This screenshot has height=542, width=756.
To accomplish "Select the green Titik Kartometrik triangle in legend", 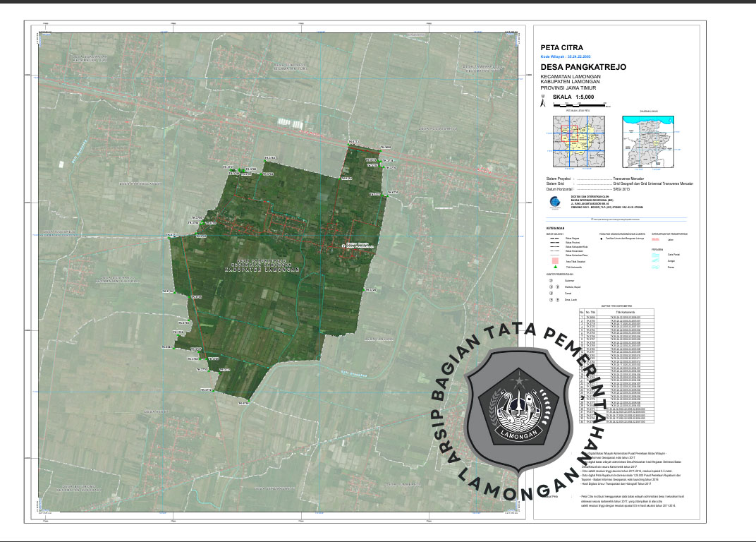I will [x=554, y=267].
